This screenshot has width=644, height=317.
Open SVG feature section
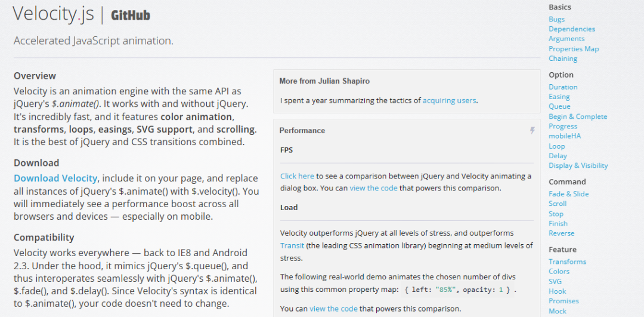555,282
